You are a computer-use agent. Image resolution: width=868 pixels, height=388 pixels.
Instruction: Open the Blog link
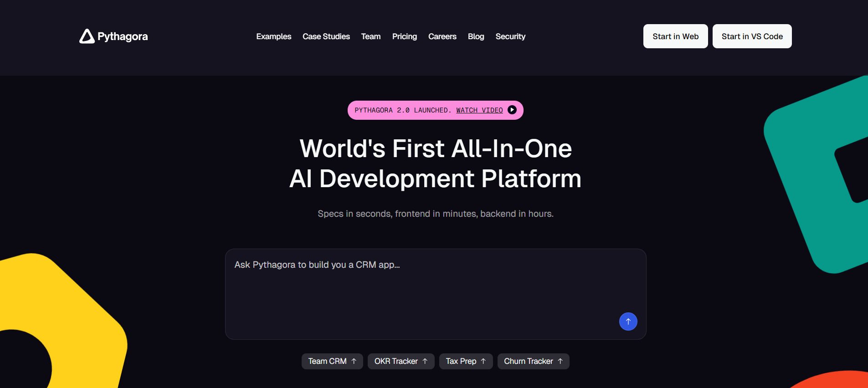tap(476, 36)
